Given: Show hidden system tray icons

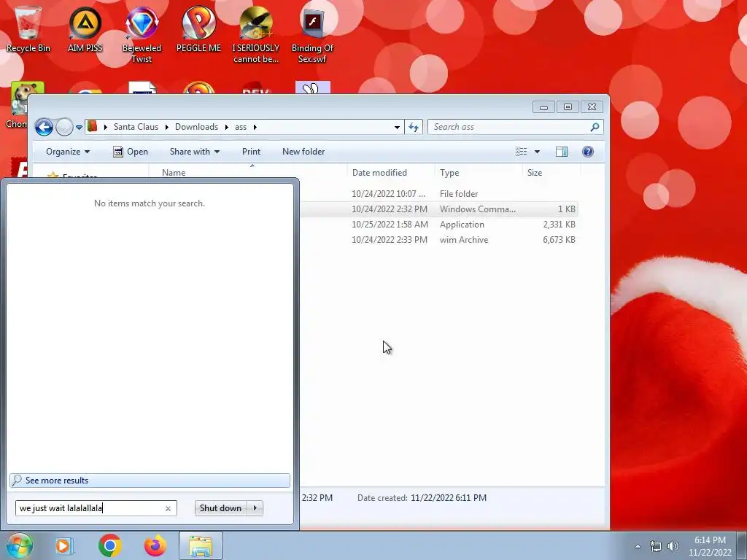Looking at the screenshot, I should coord(638,546).
